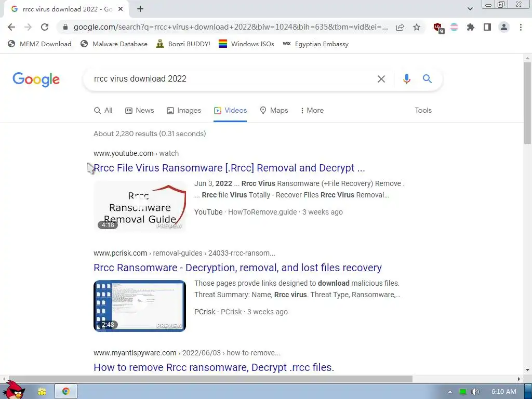The height and width of the screenshot is (399, 532).
Task: Submit search with magnifier icon
Action: pyautogui.click(x=427, y=79)
